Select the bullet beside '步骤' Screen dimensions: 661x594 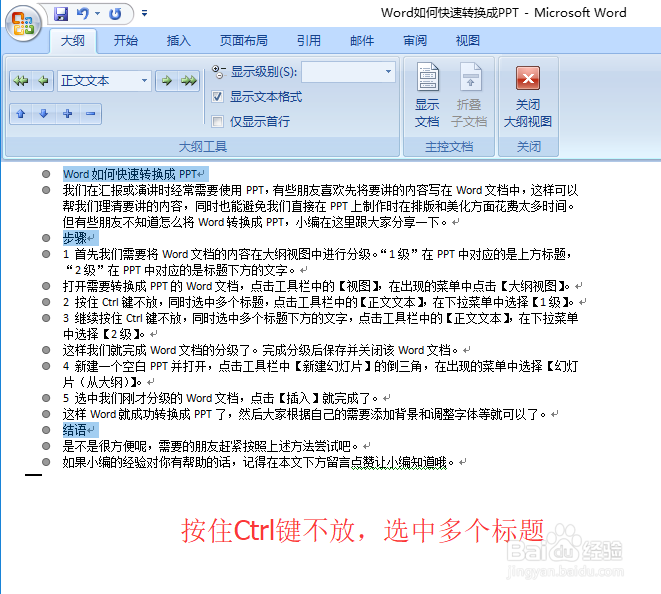(x=46, y=238)
